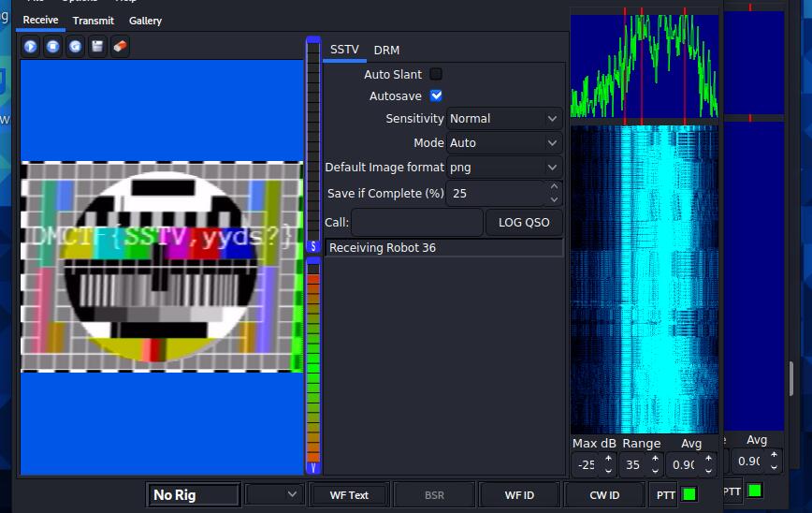Viewport: 812px width, 513px height.
Task: Toggle the PTT button
Action: (665, 494)
